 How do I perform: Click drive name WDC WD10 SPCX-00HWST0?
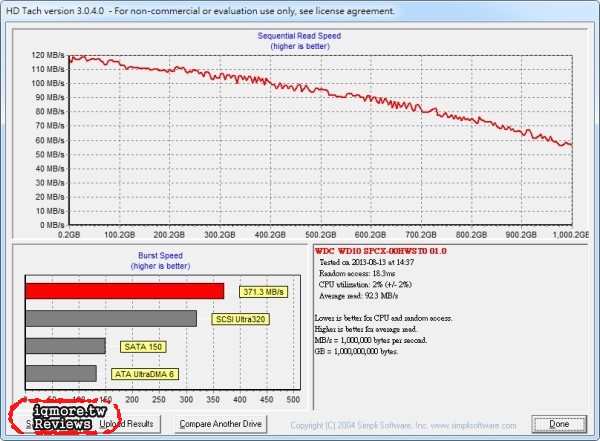tap(370, 252)
